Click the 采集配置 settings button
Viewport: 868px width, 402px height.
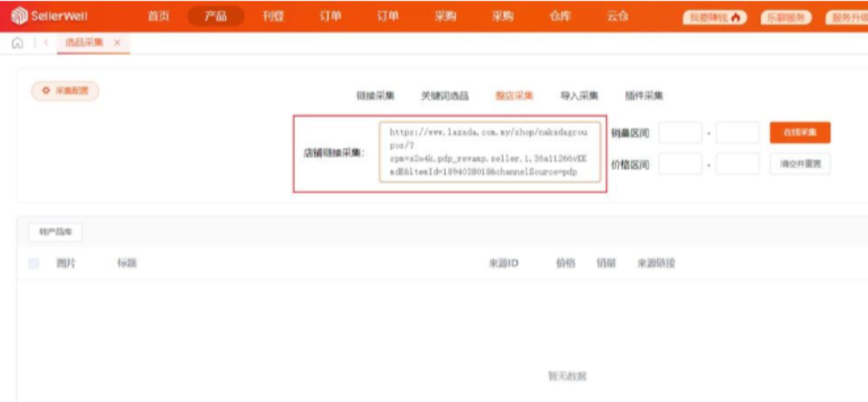tap(65, 91)
